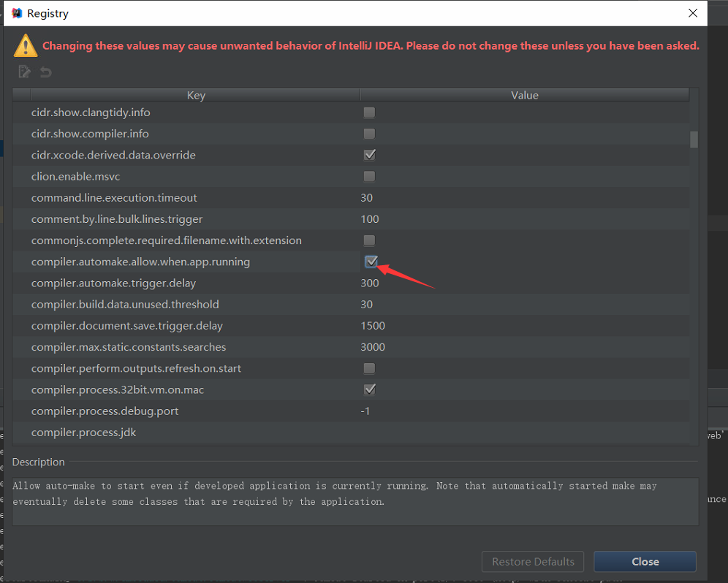Select the command.line.execution.timeout key
The image size is (728, 583).
click(x=114, y=198)
